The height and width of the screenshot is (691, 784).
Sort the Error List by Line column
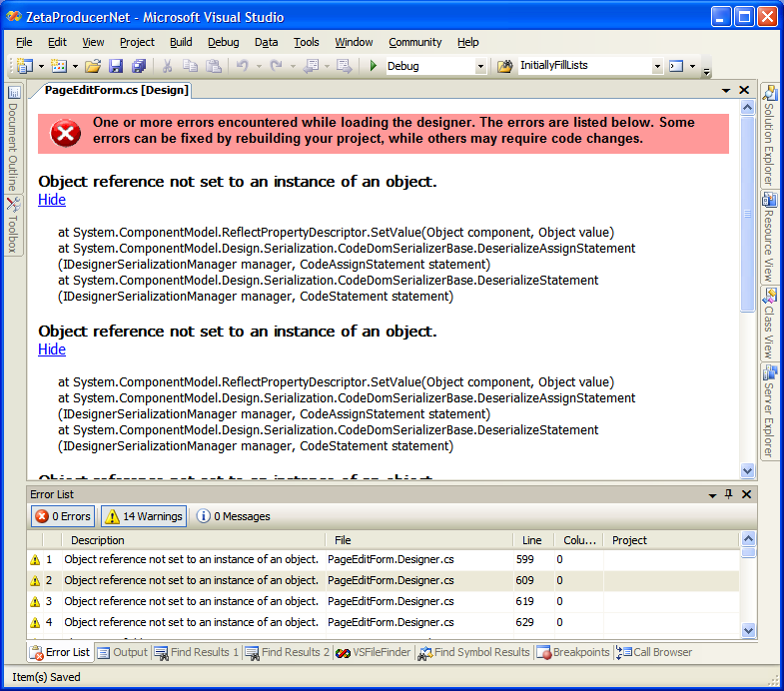[x=533, y=540]
